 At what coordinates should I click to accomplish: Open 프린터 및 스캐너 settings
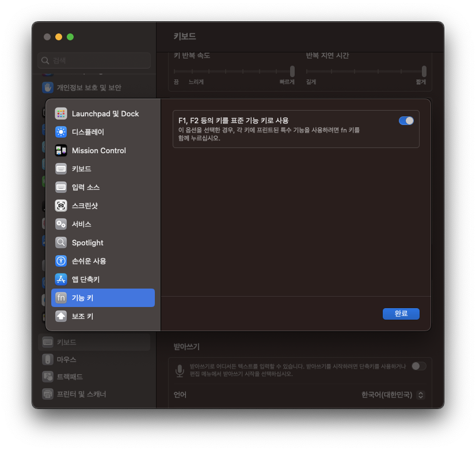tap(94, 394)
